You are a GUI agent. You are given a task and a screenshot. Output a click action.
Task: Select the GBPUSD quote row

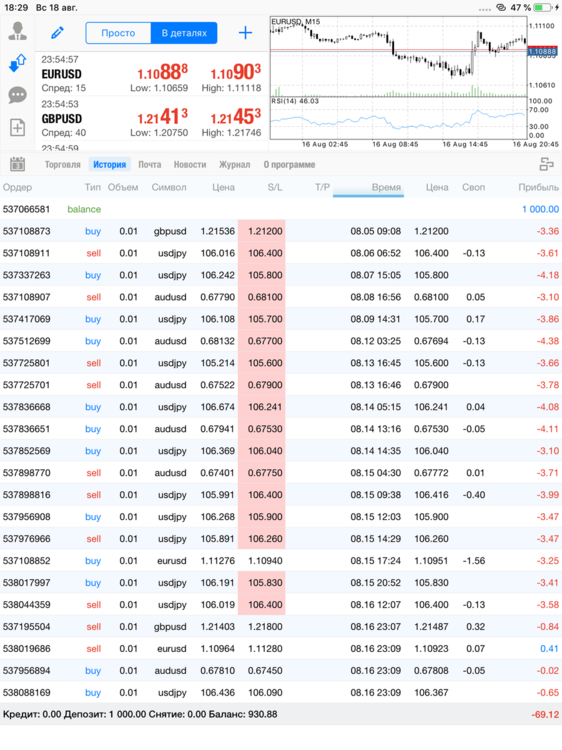pyautogui.click(x=152, y=118)
